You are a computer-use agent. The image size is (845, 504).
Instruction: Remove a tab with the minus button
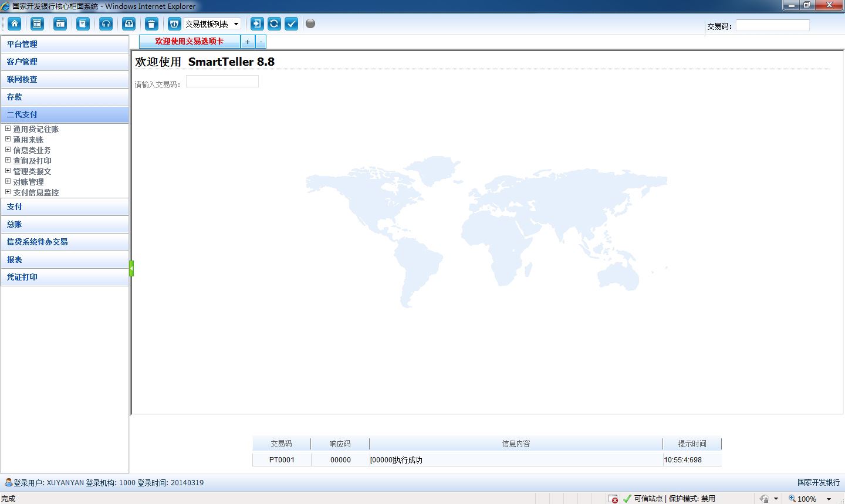coord(261,42)
